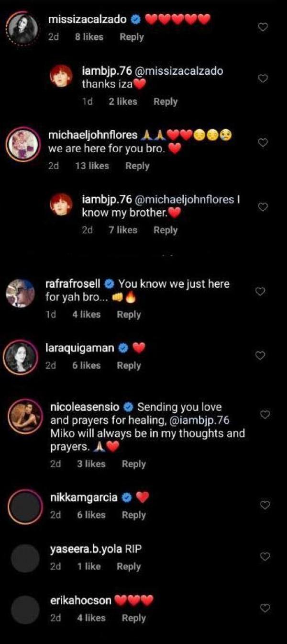The image size is (287, 644).
Task: Heart nikkamgarcia's comment
Action: [x=265, y=505]
